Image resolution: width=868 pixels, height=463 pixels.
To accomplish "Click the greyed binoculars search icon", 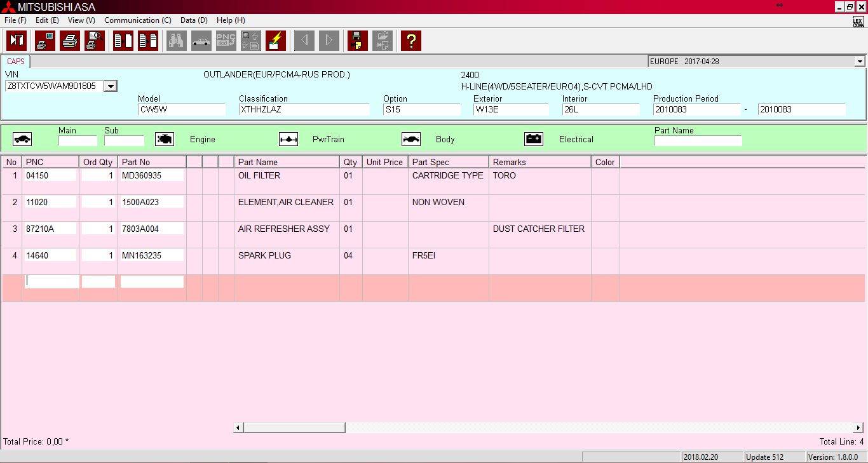I will click(177, 41).
